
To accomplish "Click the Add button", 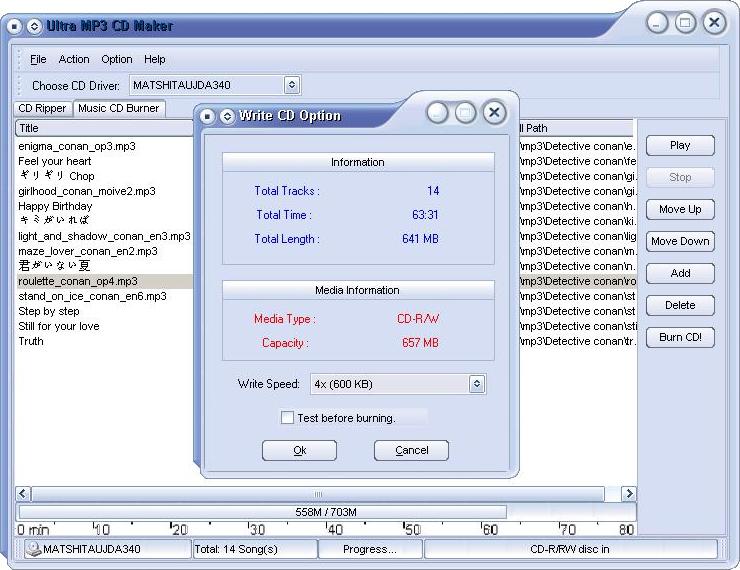I will 680,273.
